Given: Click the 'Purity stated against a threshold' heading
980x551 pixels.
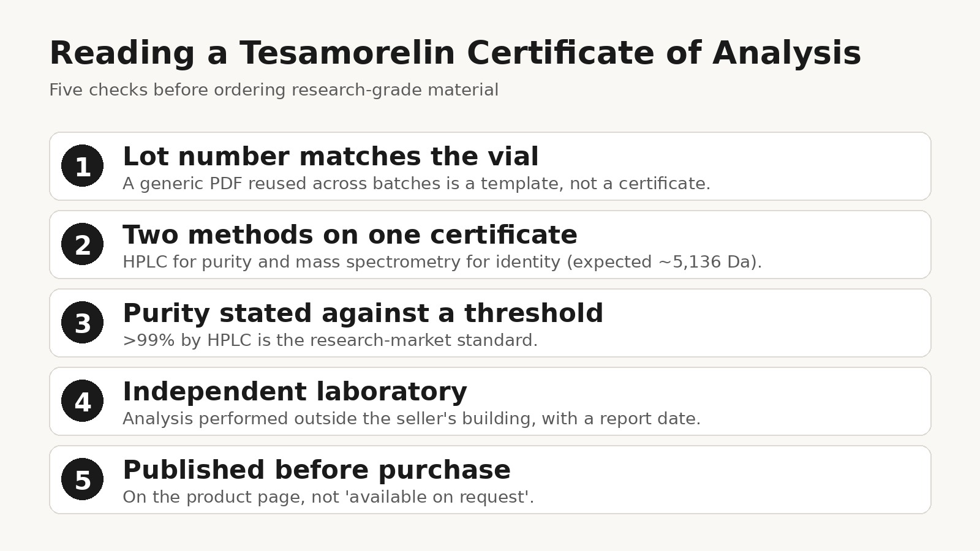Looking at the screenshot, I should pos(363,313).
